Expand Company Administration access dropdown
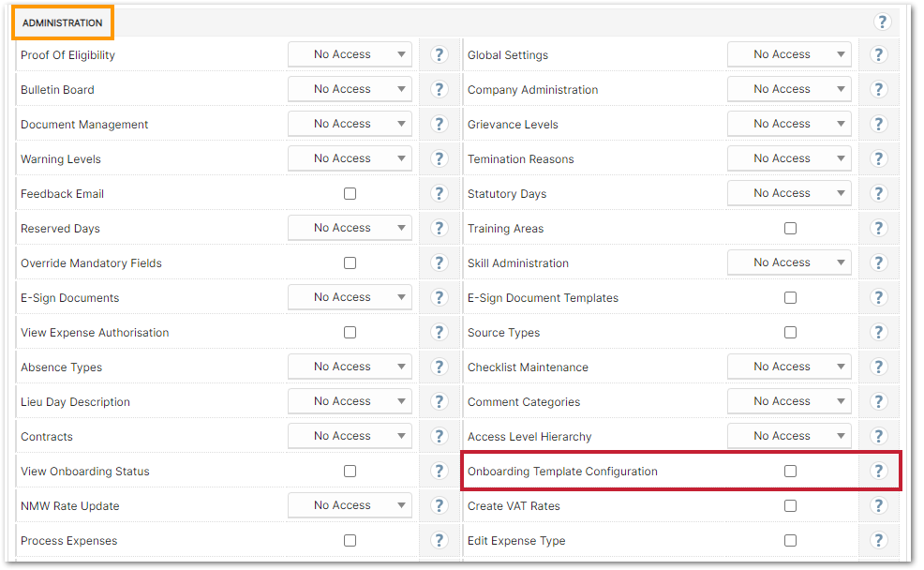This screenshot has width=924, height=570. coord(789,90)
